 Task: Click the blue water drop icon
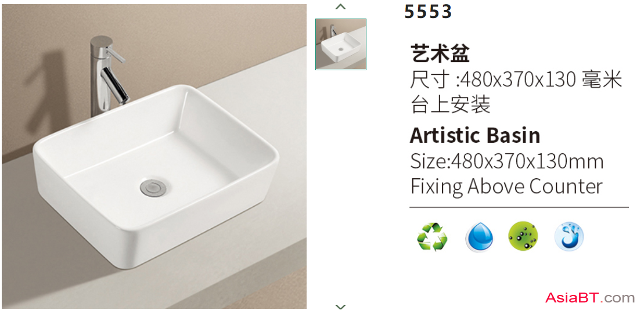(479, 237)
